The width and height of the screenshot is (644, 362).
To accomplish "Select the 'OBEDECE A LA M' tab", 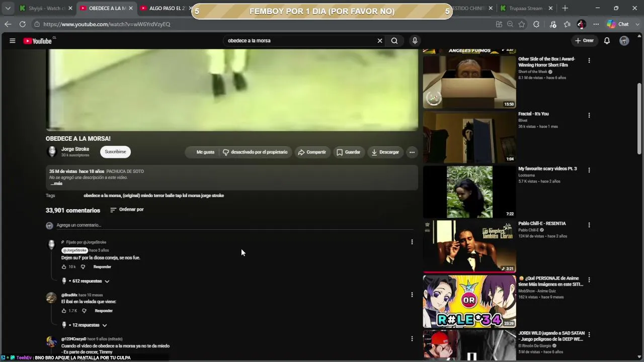I will pos(106,8).
